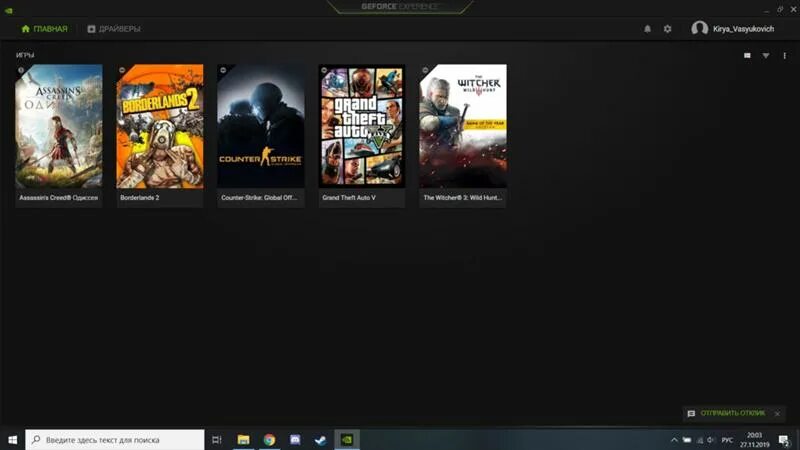The height and width of the screenshot is (450, 800).
Task: Click the user avatar icon
Action: point(699,29)
